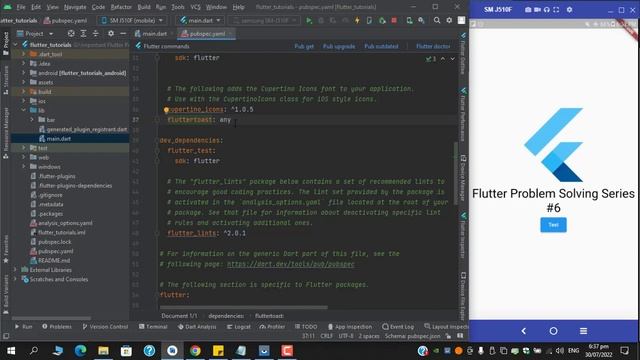Viewport: 640px width, 360px height.
Task: Place cursor after fluttertoast: any
Action: pyautogui.click(x=231, y=120)
